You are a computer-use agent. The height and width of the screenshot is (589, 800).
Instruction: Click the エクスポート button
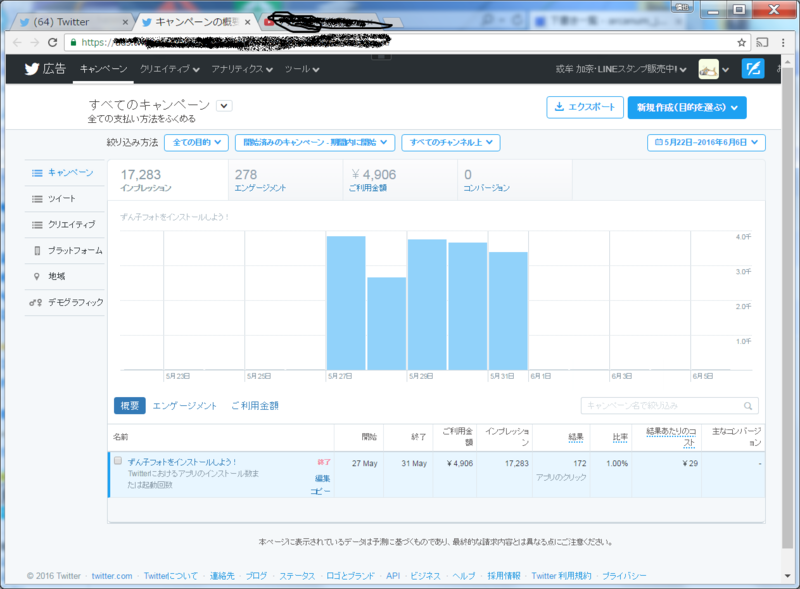(585, 107)
